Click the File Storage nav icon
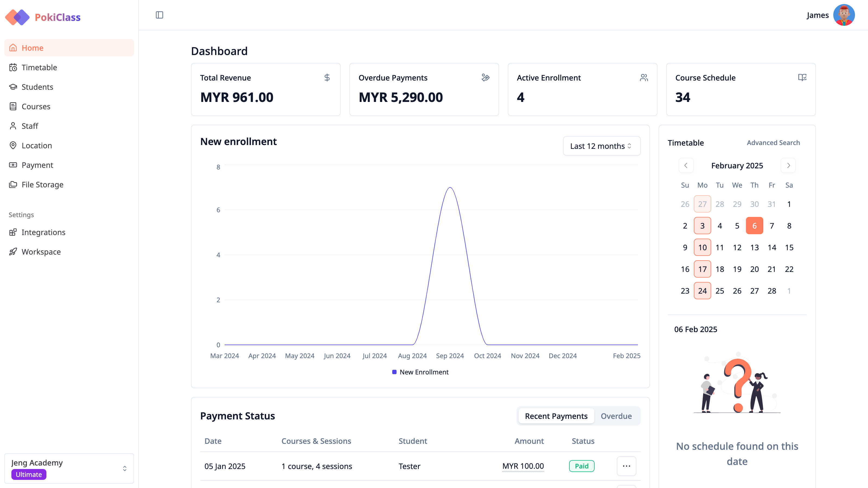This screenshot has height=488, width=868. pos(13,184)
